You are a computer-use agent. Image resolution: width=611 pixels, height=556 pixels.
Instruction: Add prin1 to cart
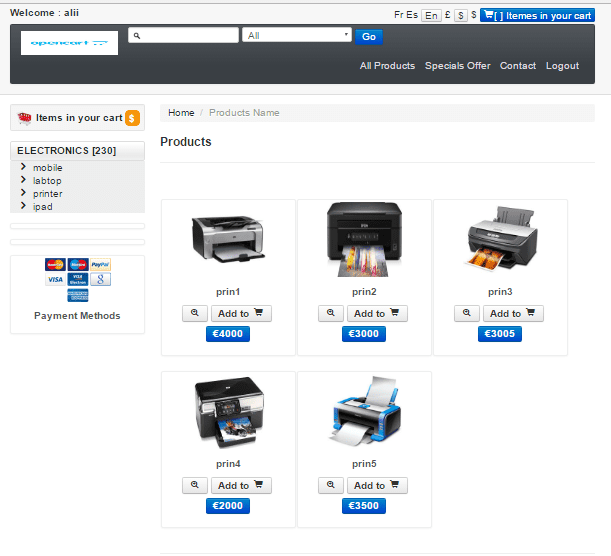tap(241, 313)
